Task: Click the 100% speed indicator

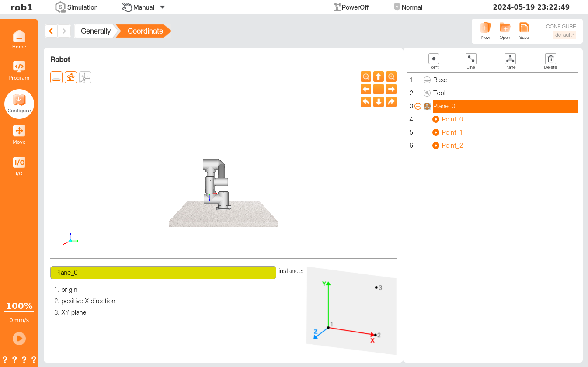Action: click(19, 306)
